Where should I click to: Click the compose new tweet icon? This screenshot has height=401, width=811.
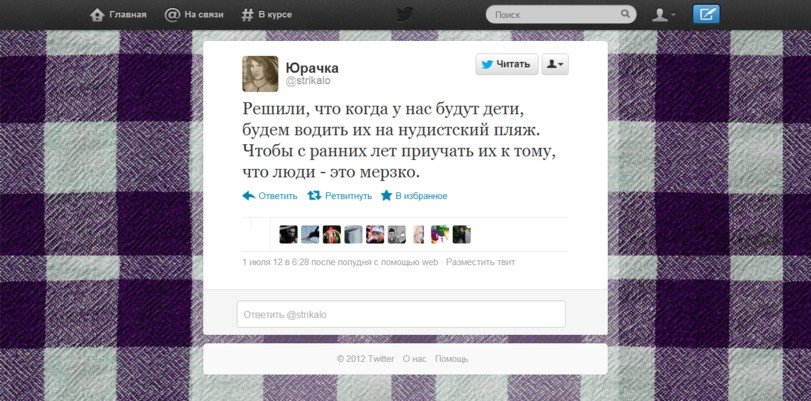click(706, 14)
